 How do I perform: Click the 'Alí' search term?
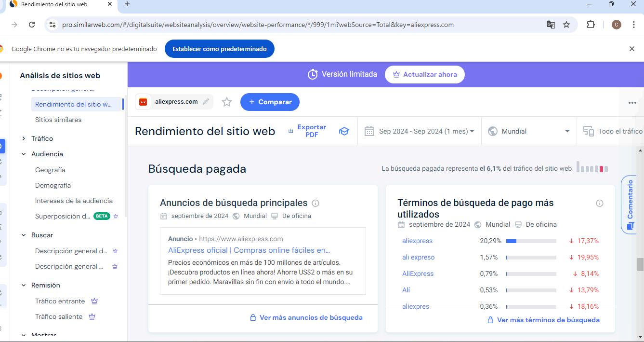tap(406, 290)
